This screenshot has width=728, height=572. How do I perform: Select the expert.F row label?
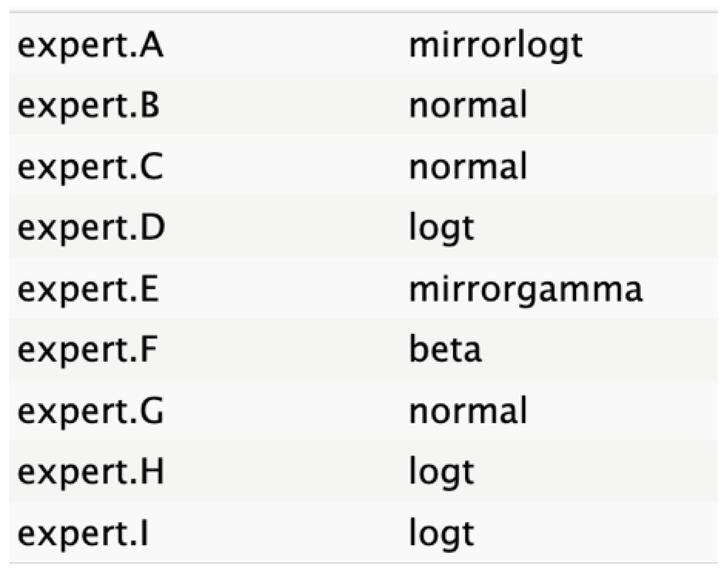pyautogui.click(x=88, y=350)
